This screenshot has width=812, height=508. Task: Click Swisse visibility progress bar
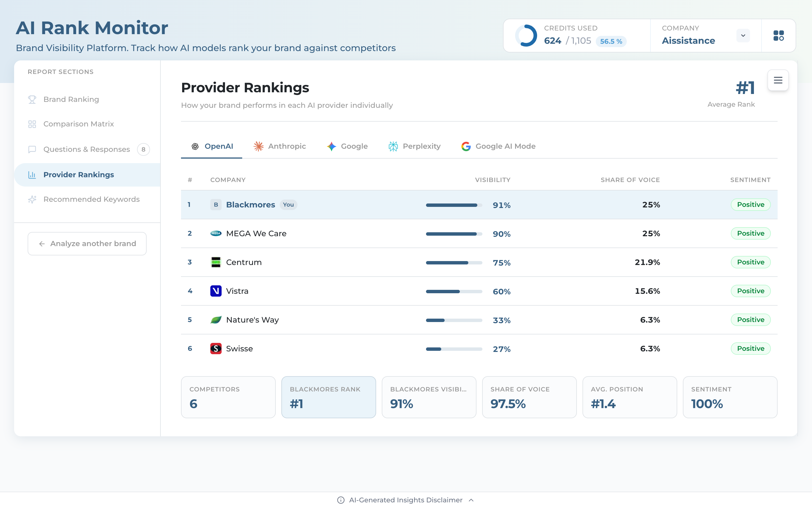pos(454,349)
